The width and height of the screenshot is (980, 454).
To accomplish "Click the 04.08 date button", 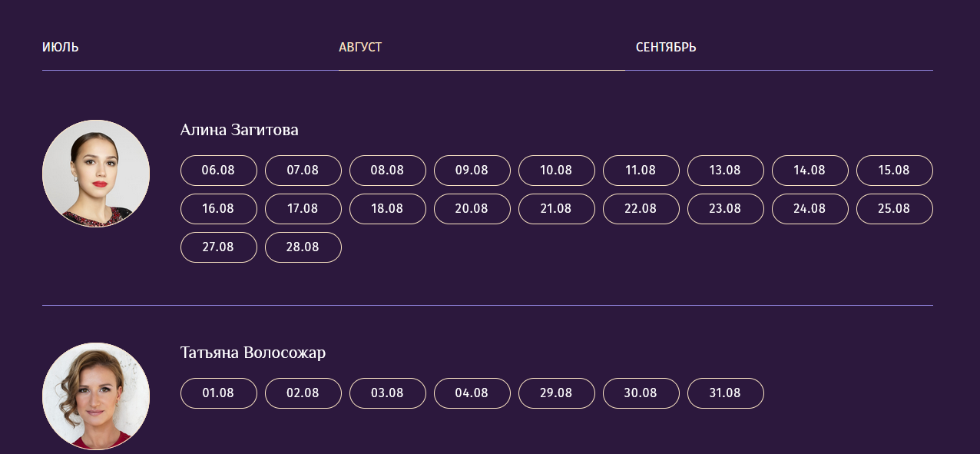I will (x=472, y=393).
